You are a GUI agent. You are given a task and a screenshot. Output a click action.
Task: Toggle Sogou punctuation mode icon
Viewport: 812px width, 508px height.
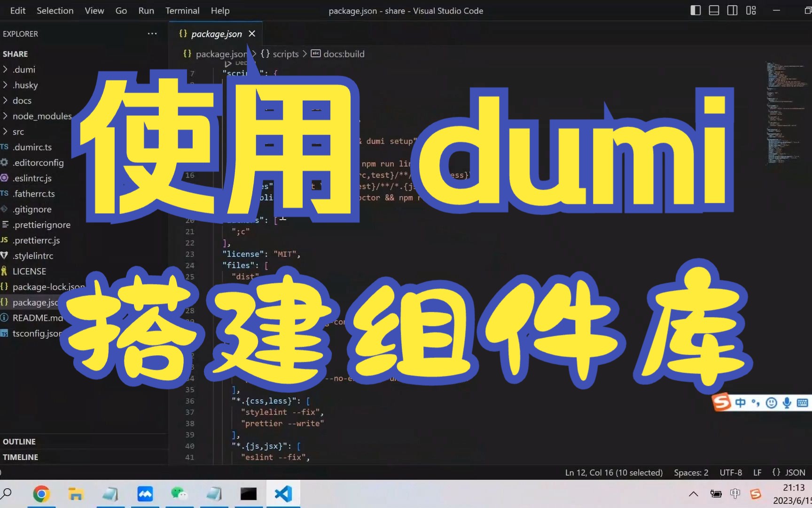(x=755, y=403)
